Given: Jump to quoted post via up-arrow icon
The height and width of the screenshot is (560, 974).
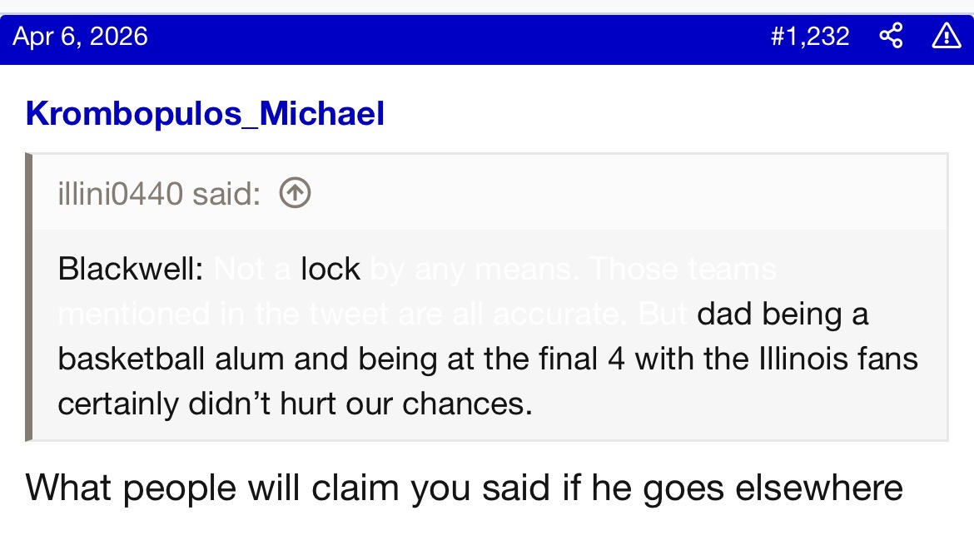Looking at the screenshot, I should tap(295, 194).
